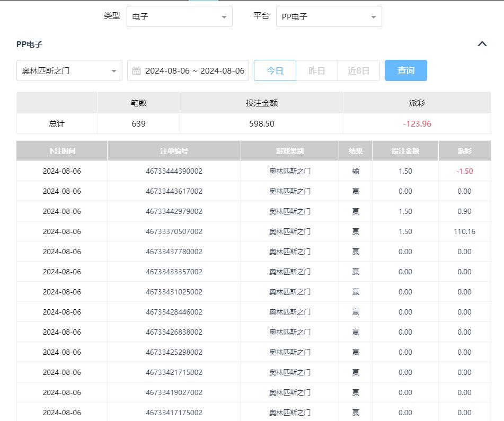The height and width of the screenshot is (421, 504).
Task: Expand the 奥林匹斯之门 game dropdown
Action: pyautogui.click(x=69, y=71)
